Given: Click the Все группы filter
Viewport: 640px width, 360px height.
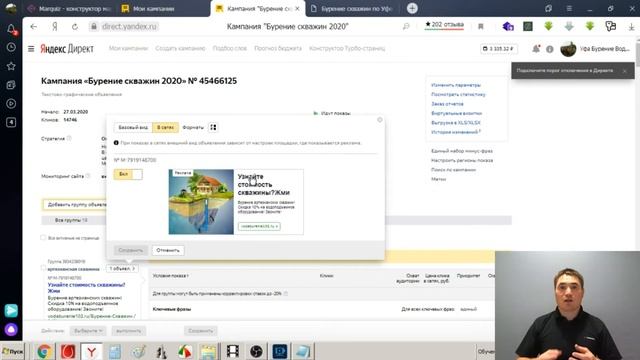Looking at the screenshot, I should [x=71, y=220].
